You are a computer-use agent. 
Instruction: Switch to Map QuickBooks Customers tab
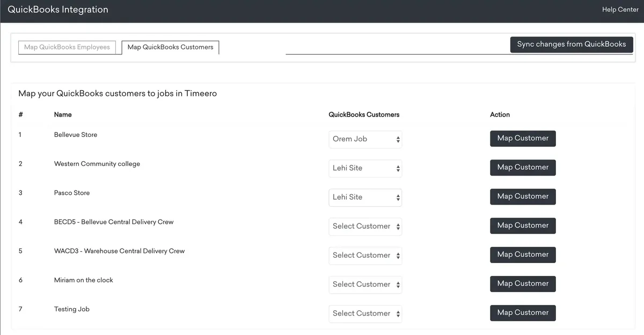pos(170,47)
